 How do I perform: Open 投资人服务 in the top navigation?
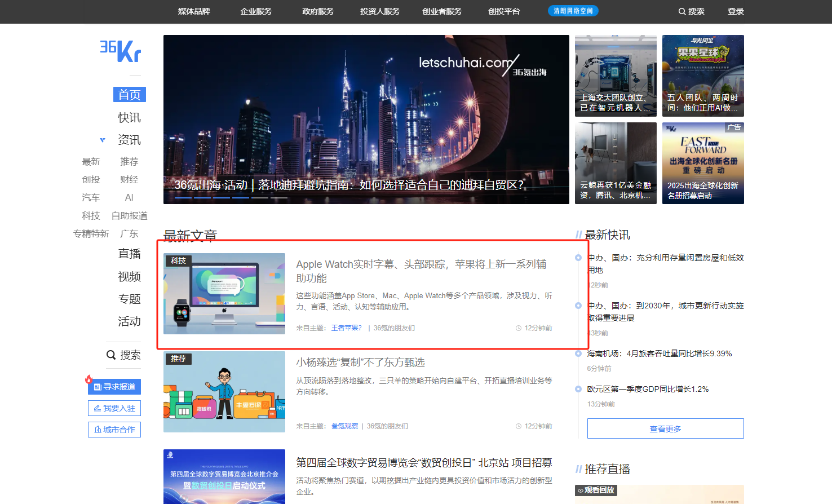(380, 11)
